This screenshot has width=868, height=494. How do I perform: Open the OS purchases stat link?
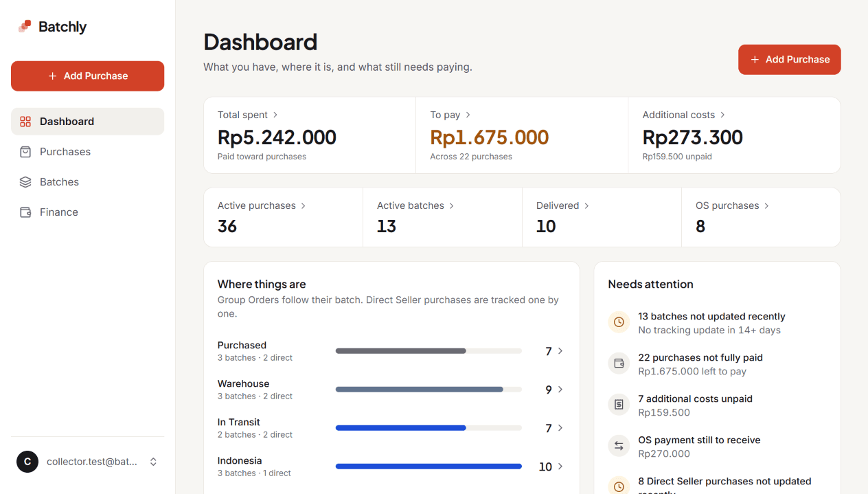click(761, 217)
